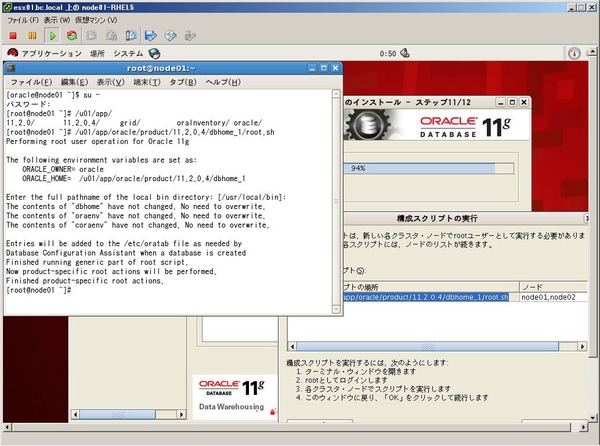Click the Red Hat Applications menu icon
Screen dimensions: 600x446
click(x=12, y=53)
